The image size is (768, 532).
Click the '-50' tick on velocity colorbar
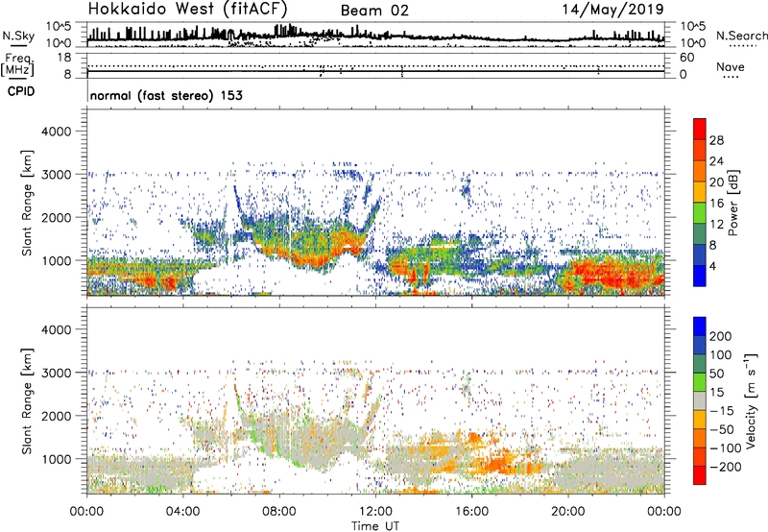coord(722,429)
